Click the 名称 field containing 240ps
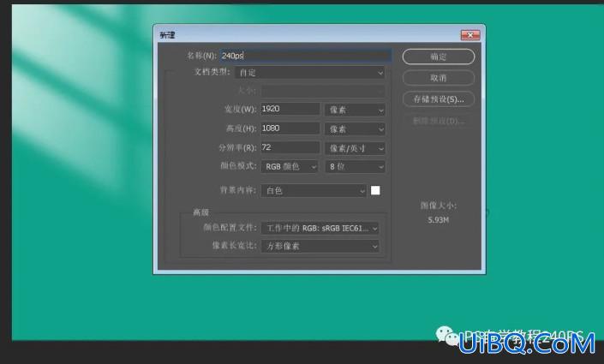 coord(306,56)
